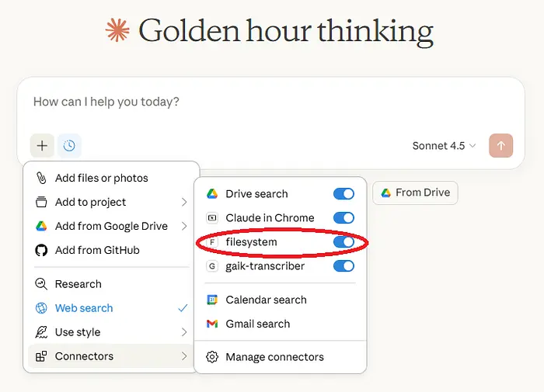Click the Calendar search icon

211,300
